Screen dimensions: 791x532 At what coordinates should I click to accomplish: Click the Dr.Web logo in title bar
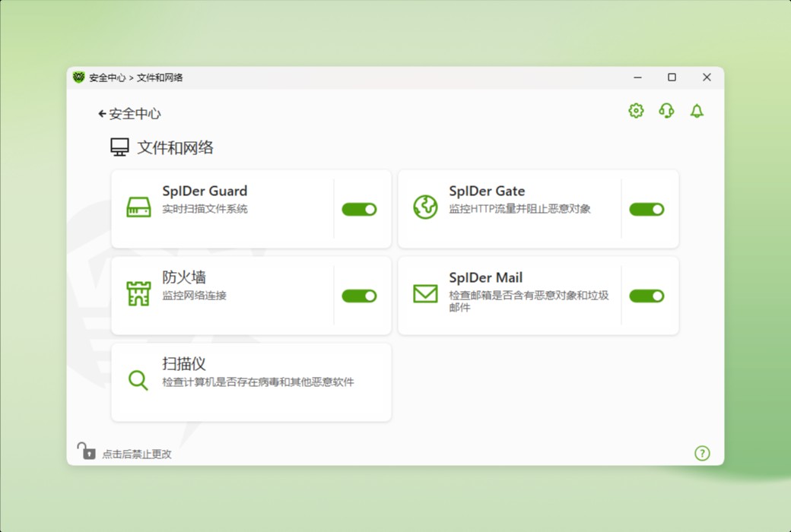tap(81, 77)
